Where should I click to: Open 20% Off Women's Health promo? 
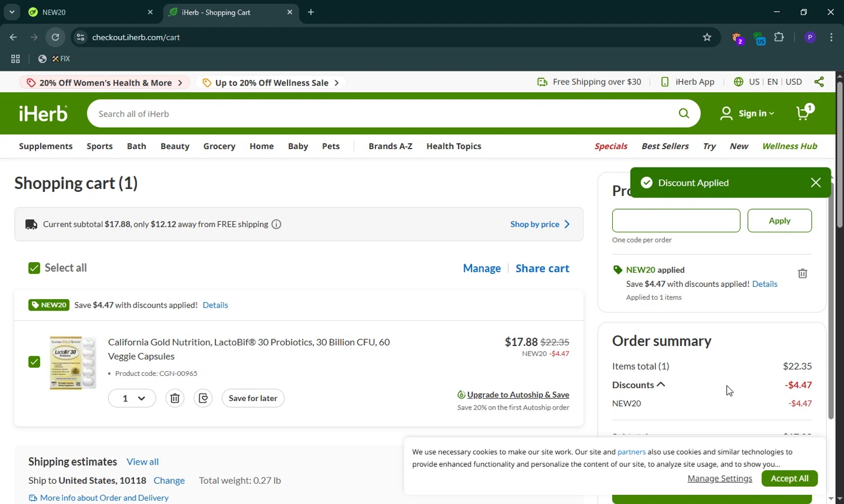coord(105,83)
